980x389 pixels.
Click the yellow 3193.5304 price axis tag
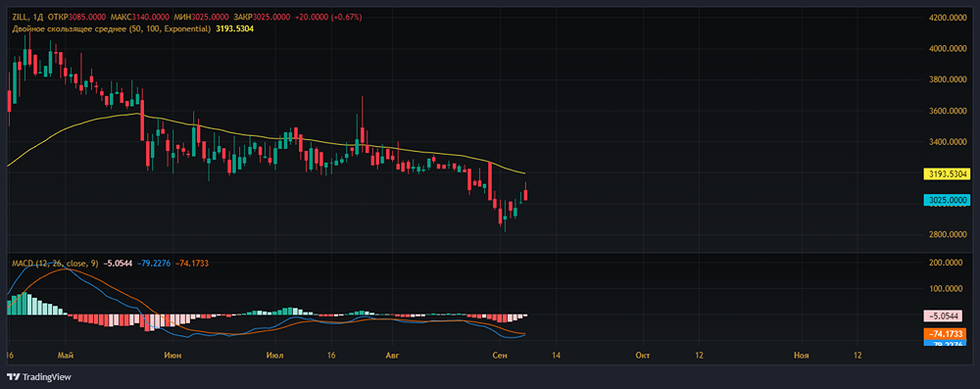click(947, 174)
